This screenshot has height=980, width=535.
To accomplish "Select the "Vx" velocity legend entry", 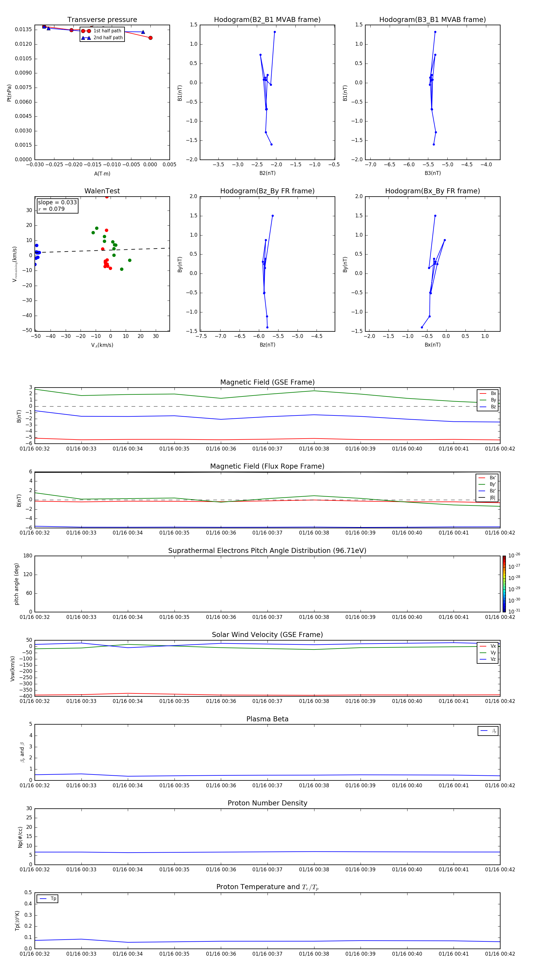I will click(488, 646).
